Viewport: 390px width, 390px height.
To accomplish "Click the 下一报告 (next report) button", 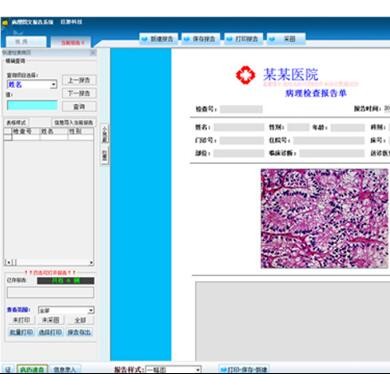I will point(79,93).
